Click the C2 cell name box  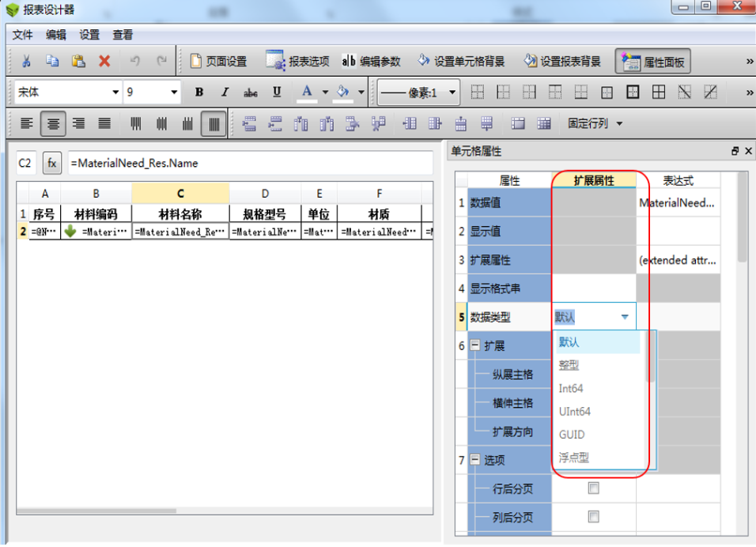click(x=26, y=163)
